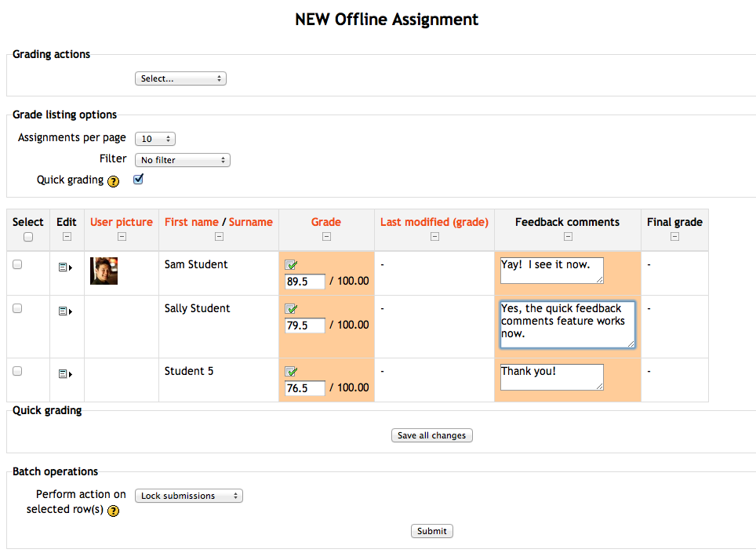Open edit menu icon for Sally Student

pos(65,311)
